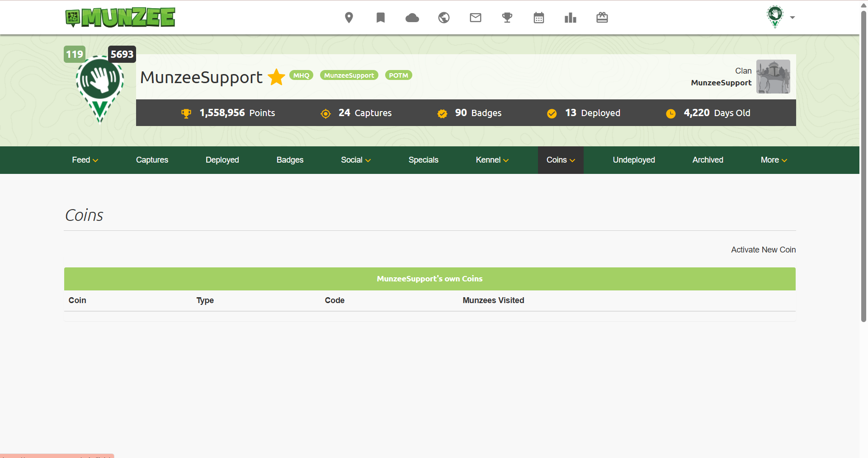Open the globe icon in top bar
The height and width of the screenshot is (458, 868).
[443, 18]
